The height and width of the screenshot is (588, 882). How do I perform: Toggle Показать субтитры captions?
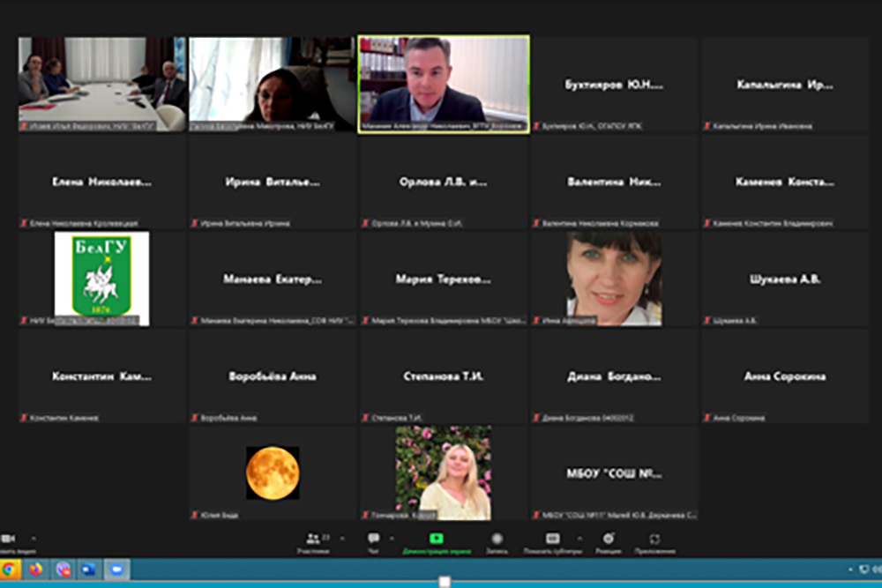[x=553, y=540]
